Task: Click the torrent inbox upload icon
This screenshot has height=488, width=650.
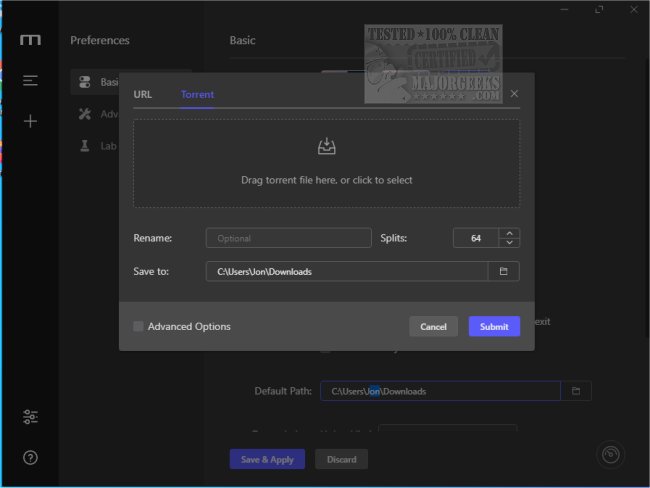Action: coord(326,147)
